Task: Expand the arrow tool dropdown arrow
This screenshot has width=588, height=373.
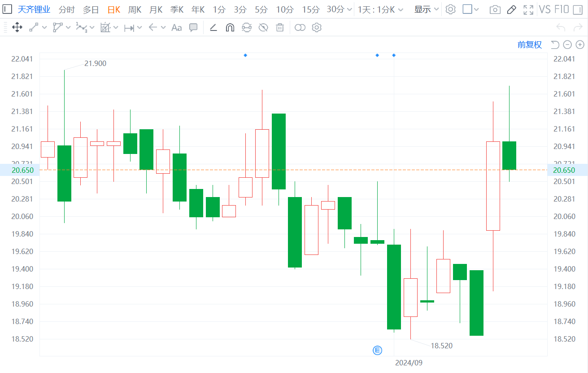Action: (x=163, y=28)
